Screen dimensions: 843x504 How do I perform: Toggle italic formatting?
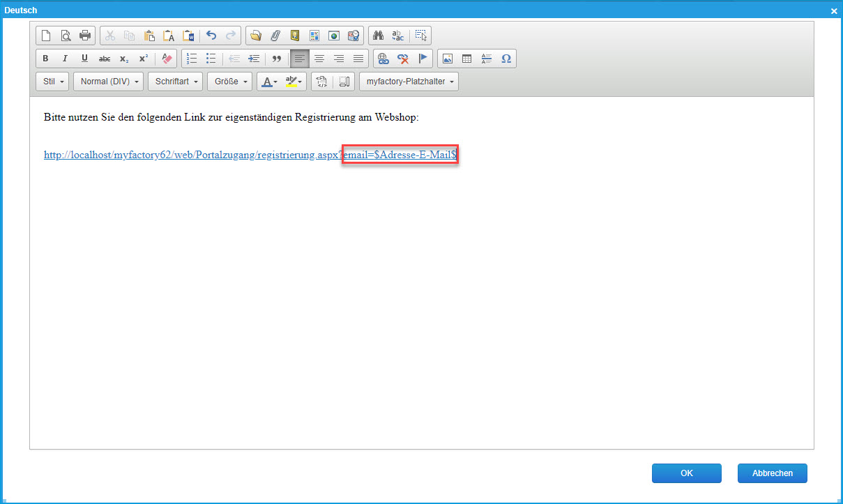[x=65, y=59]
